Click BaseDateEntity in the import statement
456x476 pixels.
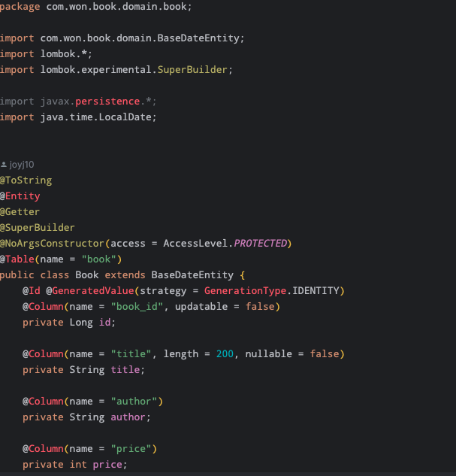tap(198, 38)
